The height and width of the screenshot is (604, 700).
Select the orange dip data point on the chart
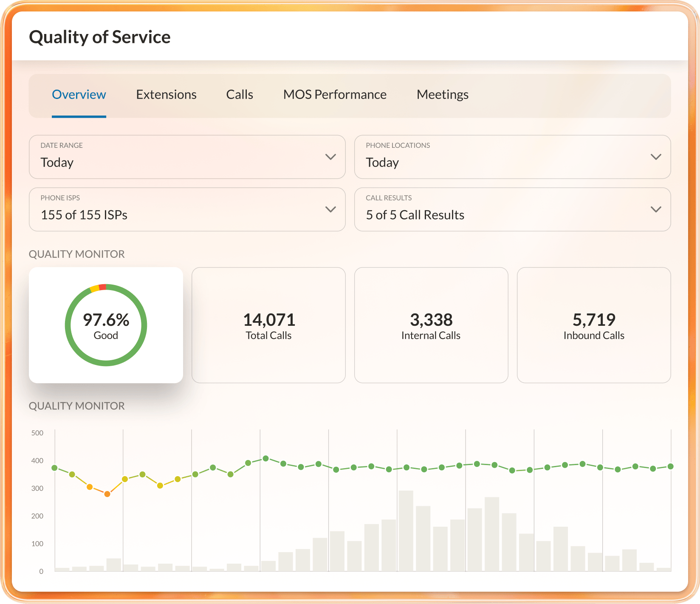click(107, 494)
